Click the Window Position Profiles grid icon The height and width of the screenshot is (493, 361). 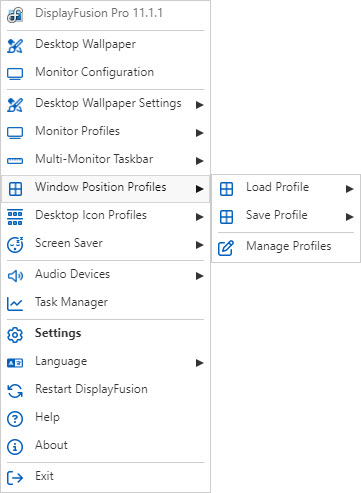pos(15,189)
